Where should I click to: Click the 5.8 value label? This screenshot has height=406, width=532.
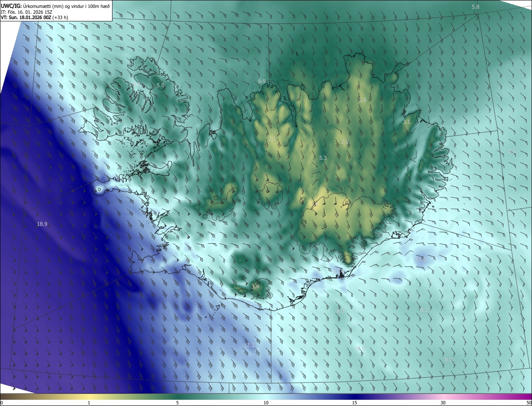tap(475, 7)
